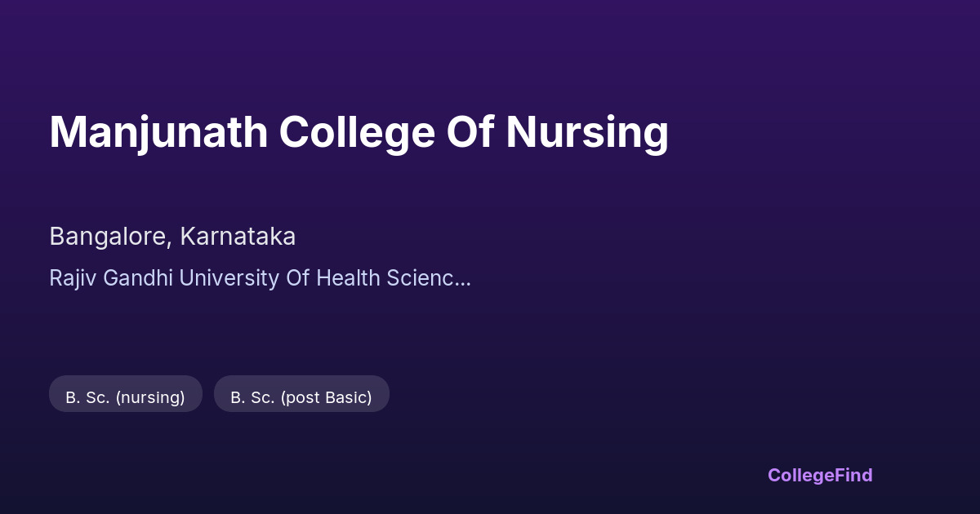Image resolution: width=980 pixels, height=514 pixels.
Task: Click the word Find in purple logo
Action: click(x=853, y=475)
